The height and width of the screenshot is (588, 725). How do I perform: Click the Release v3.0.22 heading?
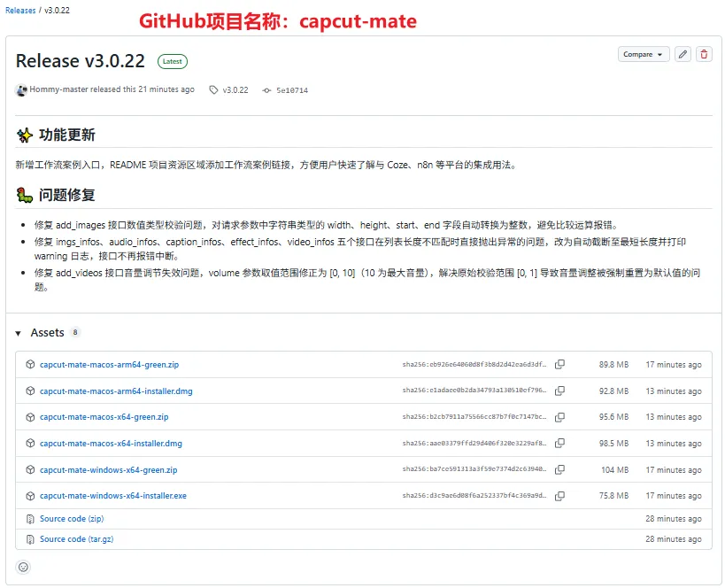pyautogui.click(x=81, y=61)
